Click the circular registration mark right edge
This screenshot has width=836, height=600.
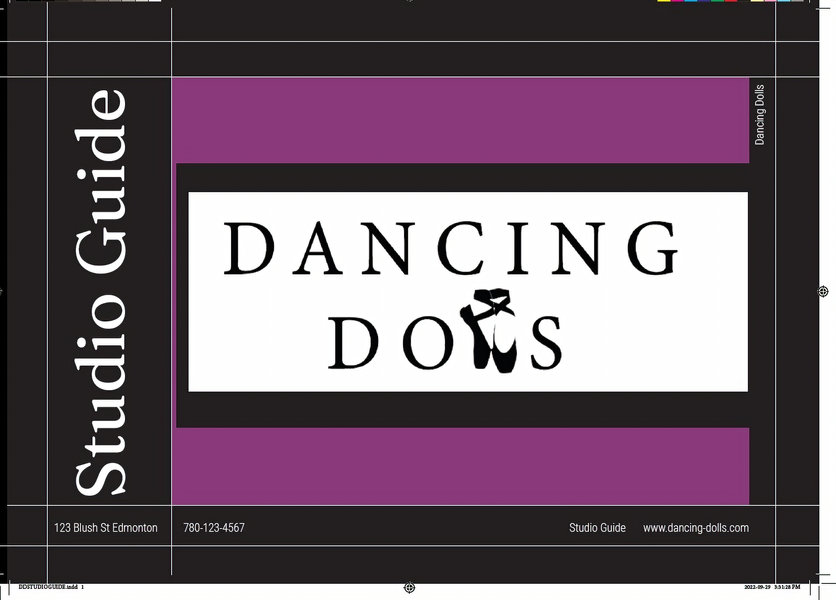click(822, 293)
